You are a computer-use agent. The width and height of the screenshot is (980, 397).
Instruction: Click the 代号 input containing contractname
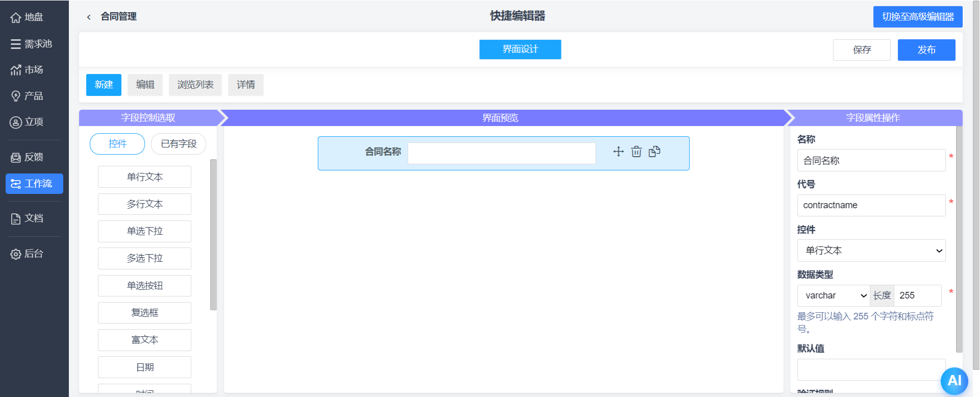click(871, 205)
